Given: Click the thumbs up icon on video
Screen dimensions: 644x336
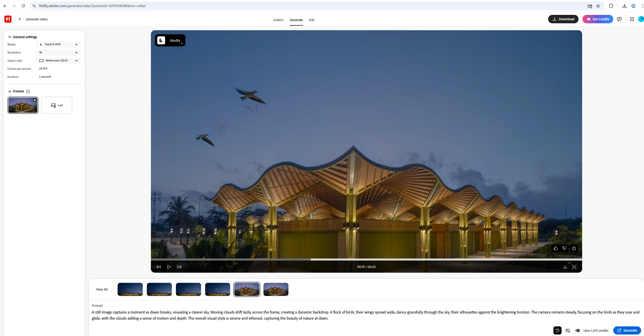Looking at the screenshot, I should click(x=555, y=248).
